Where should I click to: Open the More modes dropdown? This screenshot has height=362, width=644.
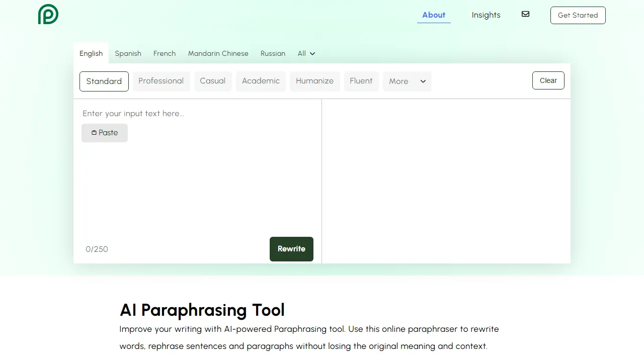pyautogui.click(x=407, y=81)
